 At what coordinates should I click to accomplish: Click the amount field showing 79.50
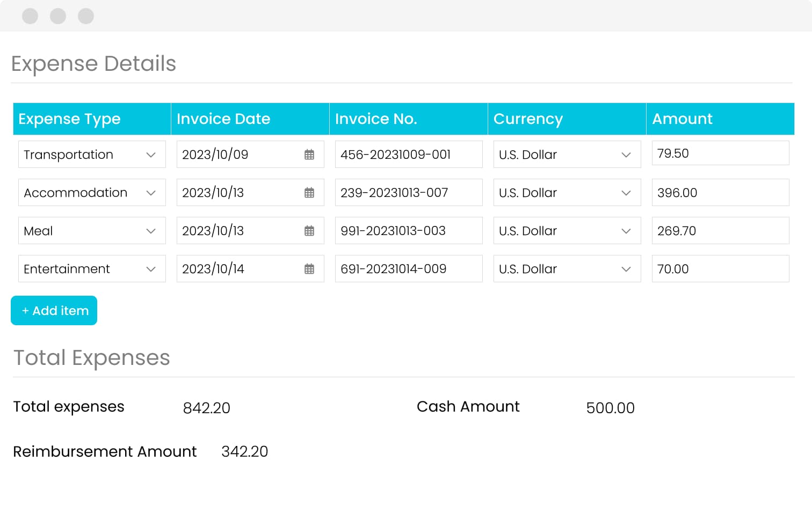(720, 153)
